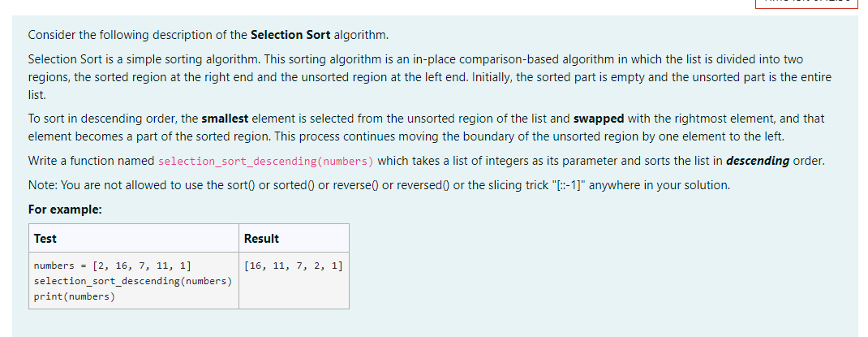Click the 'Note: You are not allowed' paragraph

click(x=379, y=185)
